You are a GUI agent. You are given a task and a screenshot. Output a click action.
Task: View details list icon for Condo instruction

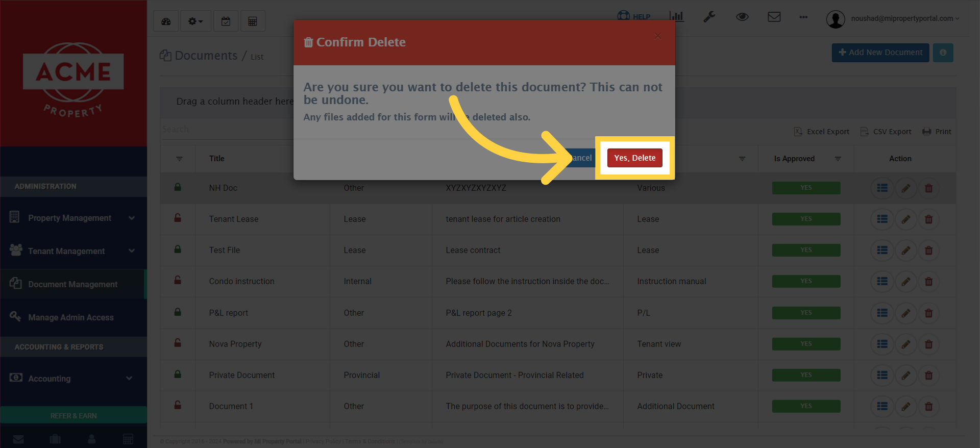pyautogui.click(x=882, y=281)
